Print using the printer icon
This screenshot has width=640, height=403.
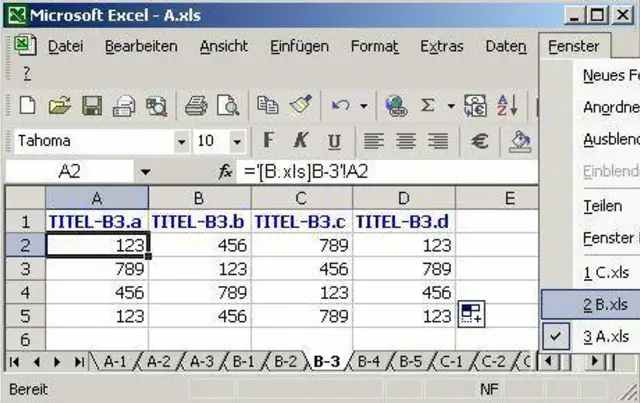point(196,106)
